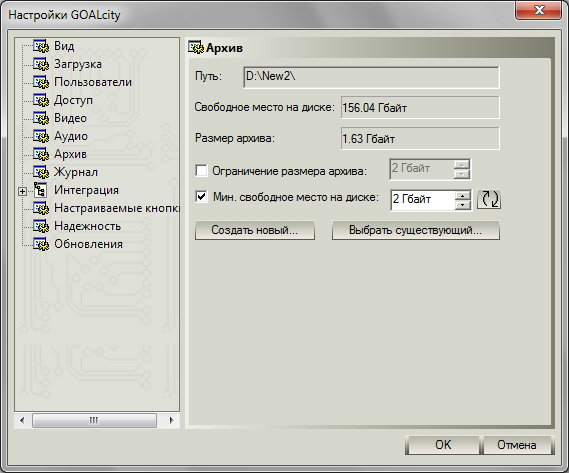
Task: Enable Ограничение размера архива checkbox
Action: tap(201, 170)
